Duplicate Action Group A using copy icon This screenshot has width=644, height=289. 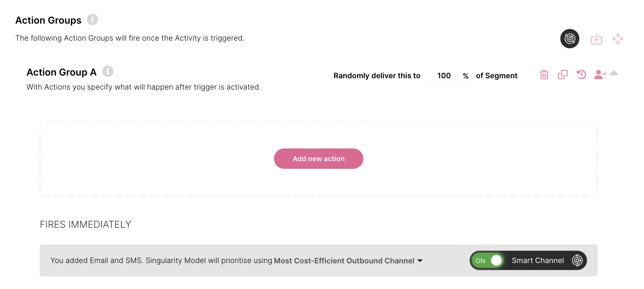(563, 75)
